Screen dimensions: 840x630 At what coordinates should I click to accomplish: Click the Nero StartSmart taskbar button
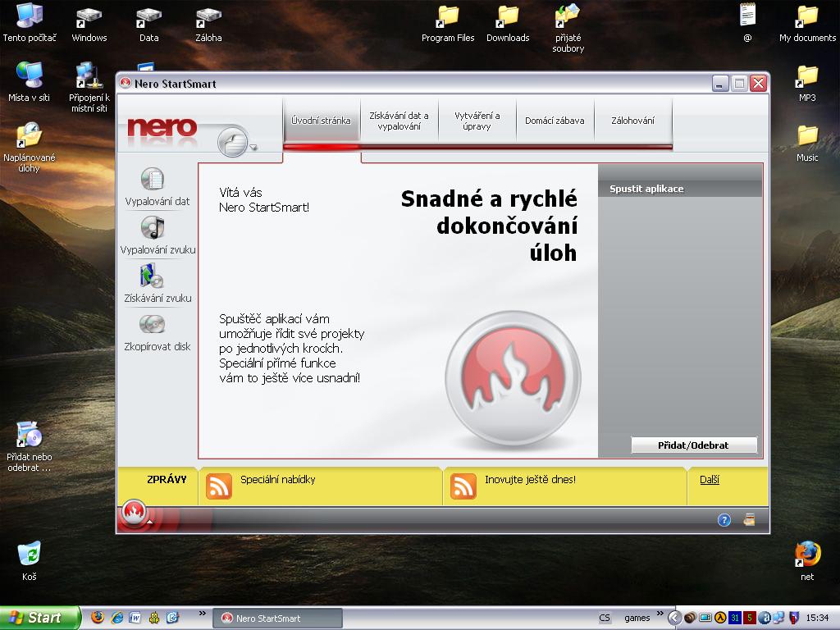tap(277, 619)
